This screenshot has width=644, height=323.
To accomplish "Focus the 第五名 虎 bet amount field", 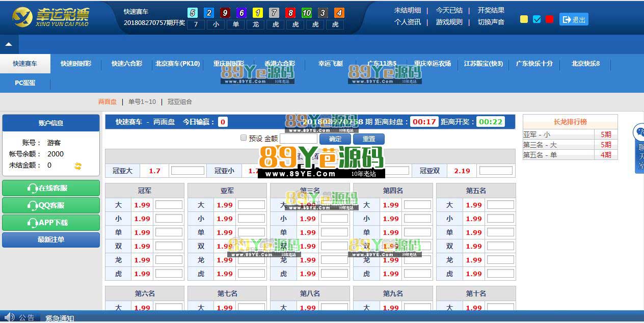I will [500, 274].
